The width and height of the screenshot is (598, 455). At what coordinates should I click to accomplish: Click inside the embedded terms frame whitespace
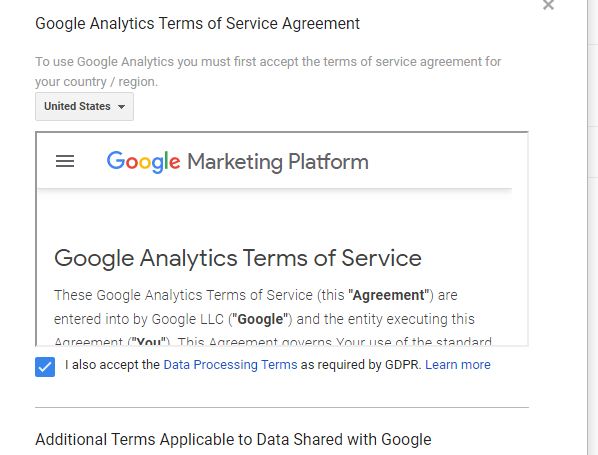(282, 219)
